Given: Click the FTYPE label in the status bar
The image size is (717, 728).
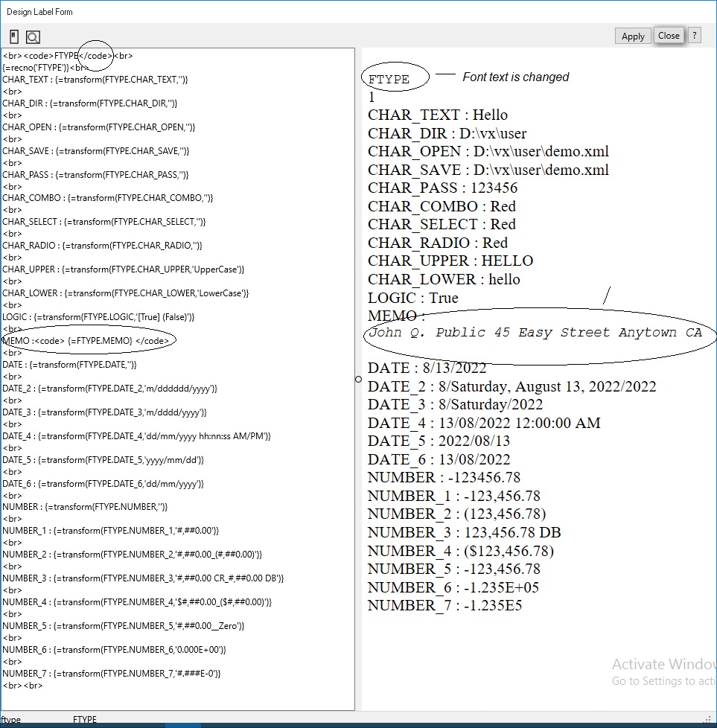Looking at the screenshot, I should [84, 719].
